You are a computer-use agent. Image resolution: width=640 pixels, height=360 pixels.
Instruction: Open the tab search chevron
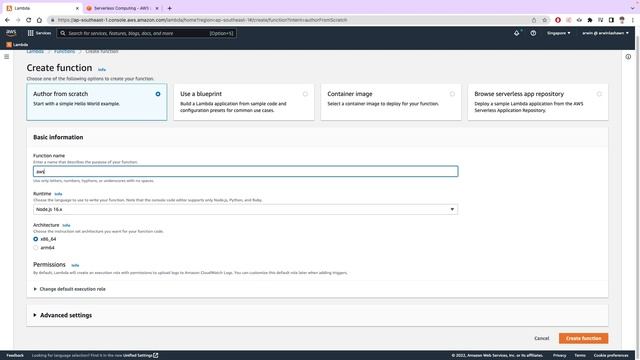pos(632,8)
